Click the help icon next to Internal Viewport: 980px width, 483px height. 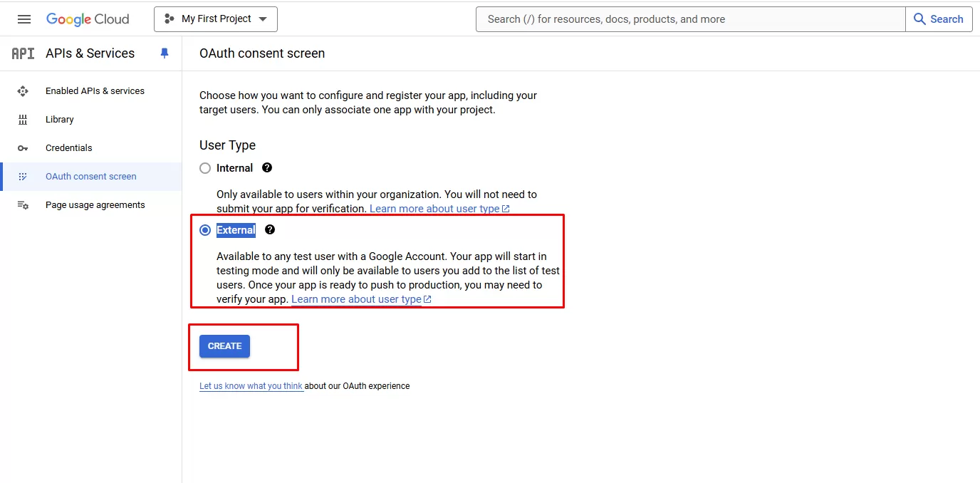coord(267,168)
